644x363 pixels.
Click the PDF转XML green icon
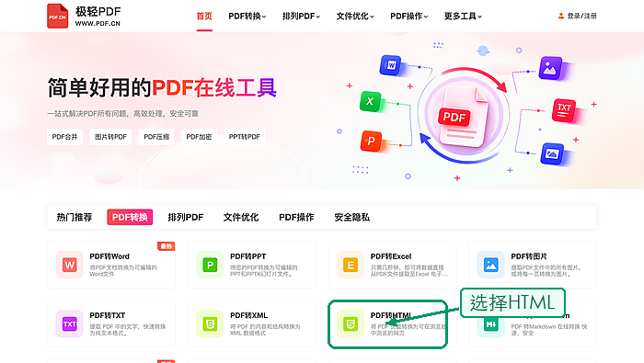tap(210, 323)
